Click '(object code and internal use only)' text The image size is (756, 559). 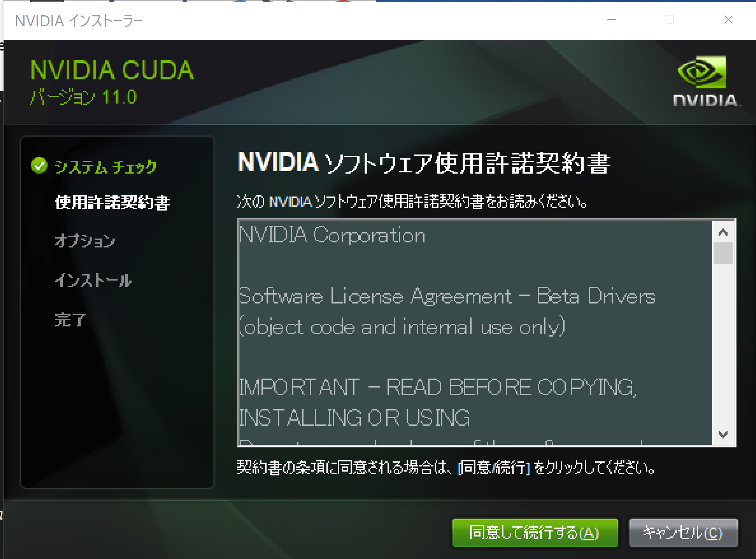pyautogui.click(x=402, y=326)
